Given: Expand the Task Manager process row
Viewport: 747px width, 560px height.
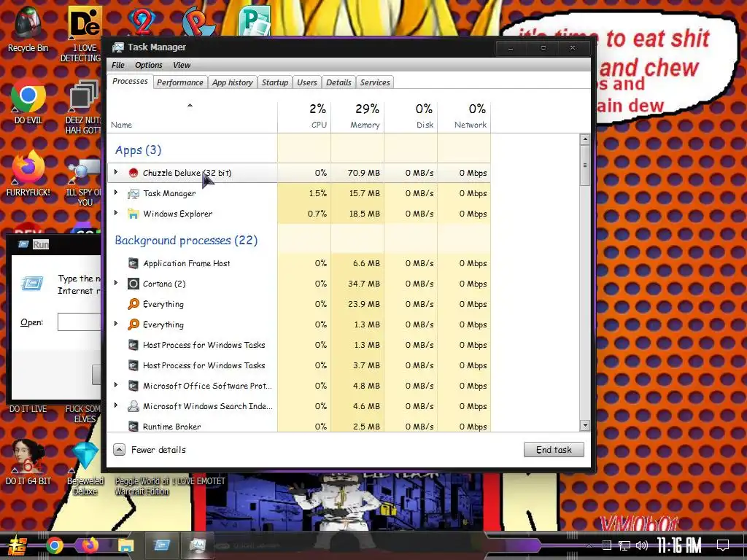Looking at the screenshot, I should pyautogui.click(x=116, y=192).
